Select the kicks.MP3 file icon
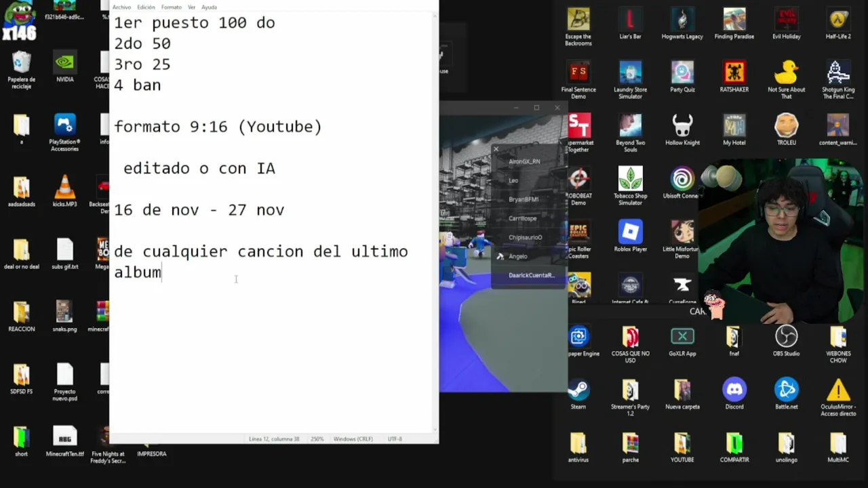 pos(64,191)
